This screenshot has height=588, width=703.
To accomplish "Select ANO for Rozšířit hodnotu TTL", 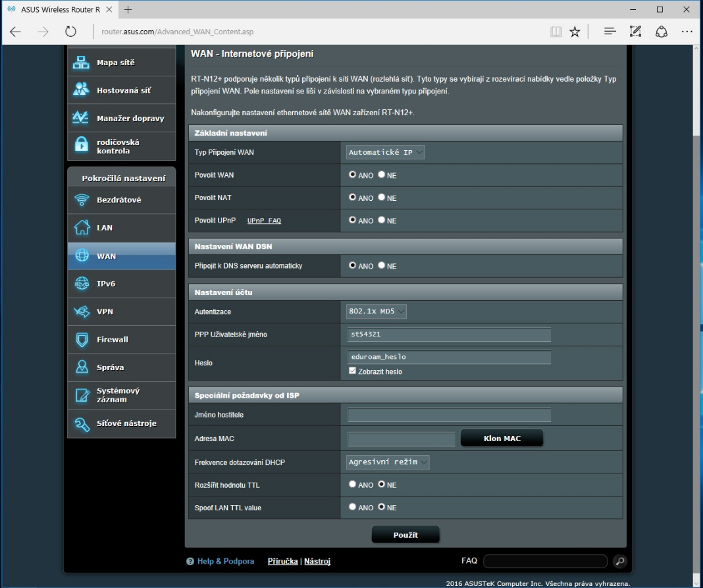I will [x=352, y=485].
